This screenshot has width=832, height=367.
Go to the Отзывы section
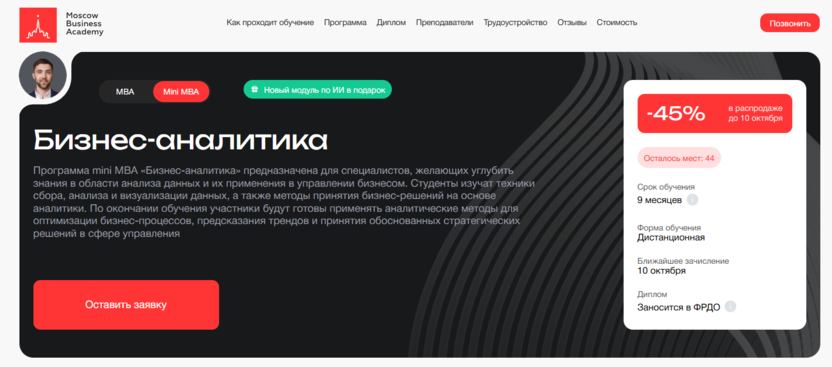click(x=572, y=22)
